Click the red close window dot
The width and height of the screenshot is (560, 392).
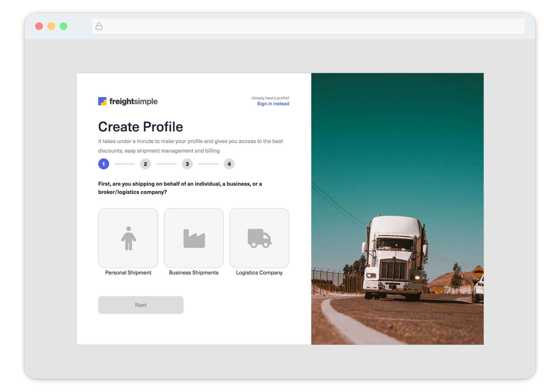click(39, 26)
